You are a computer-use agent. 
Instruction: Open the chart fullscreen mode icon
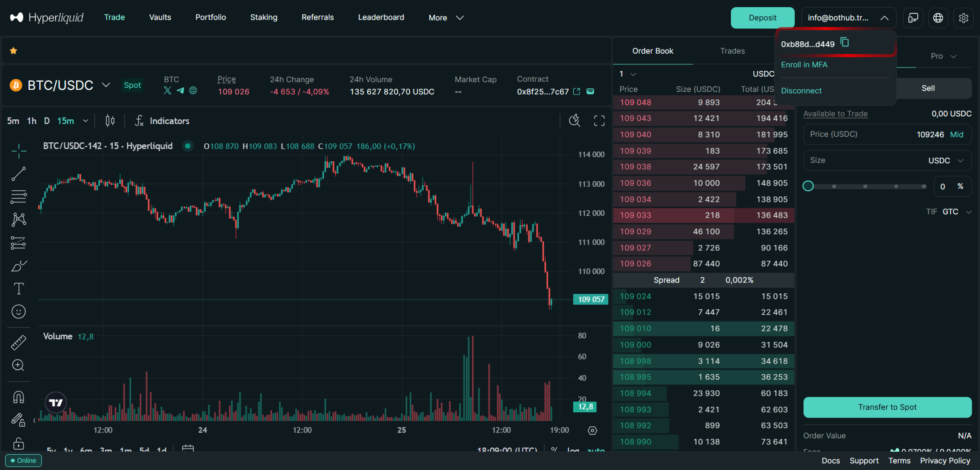click(x=599, y=121)
